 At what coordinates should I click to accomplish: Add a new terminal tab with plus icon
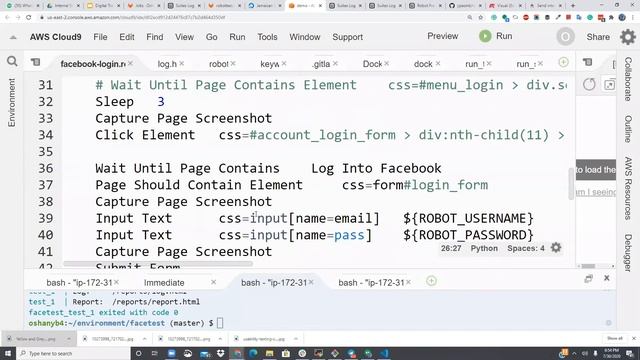(x=431, y=281)
